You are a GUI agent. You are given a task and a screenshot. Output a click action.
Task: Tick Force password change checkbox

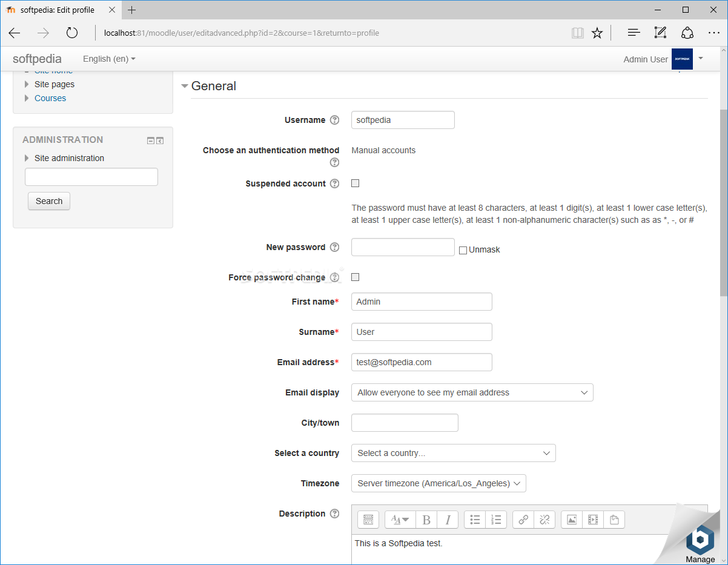(356, 277)
